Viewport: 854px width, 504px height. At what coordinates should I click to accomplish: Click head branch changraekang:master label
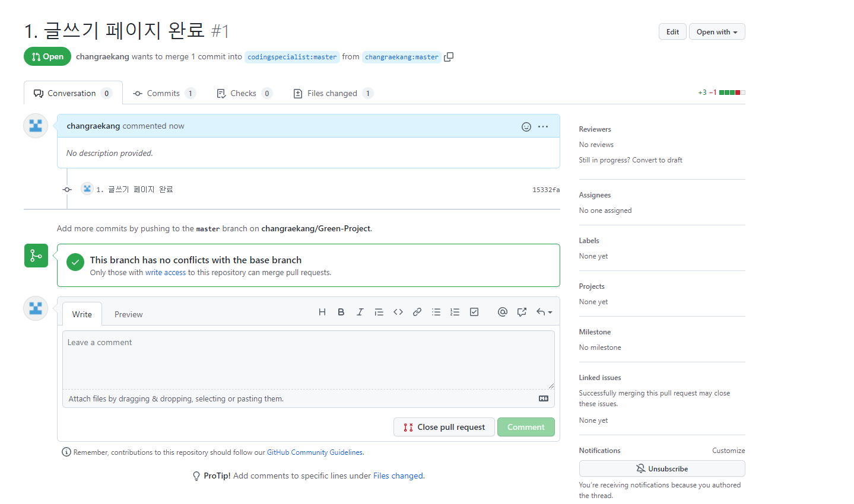(x=402, y=57)
